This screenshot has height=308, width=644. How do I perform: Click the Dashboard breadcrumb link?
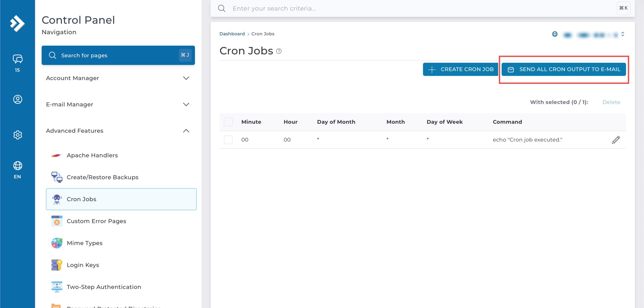(232, 34)
